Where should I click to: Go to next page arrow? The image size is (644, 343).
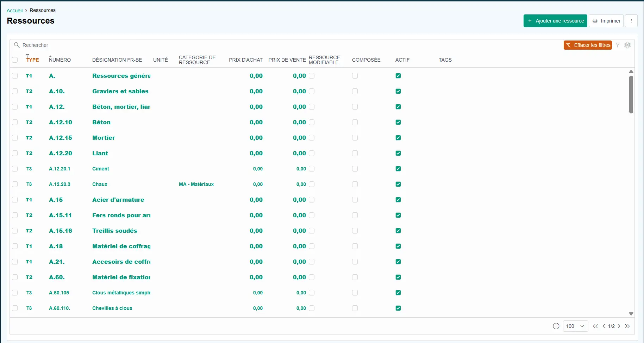click(619, 326)
